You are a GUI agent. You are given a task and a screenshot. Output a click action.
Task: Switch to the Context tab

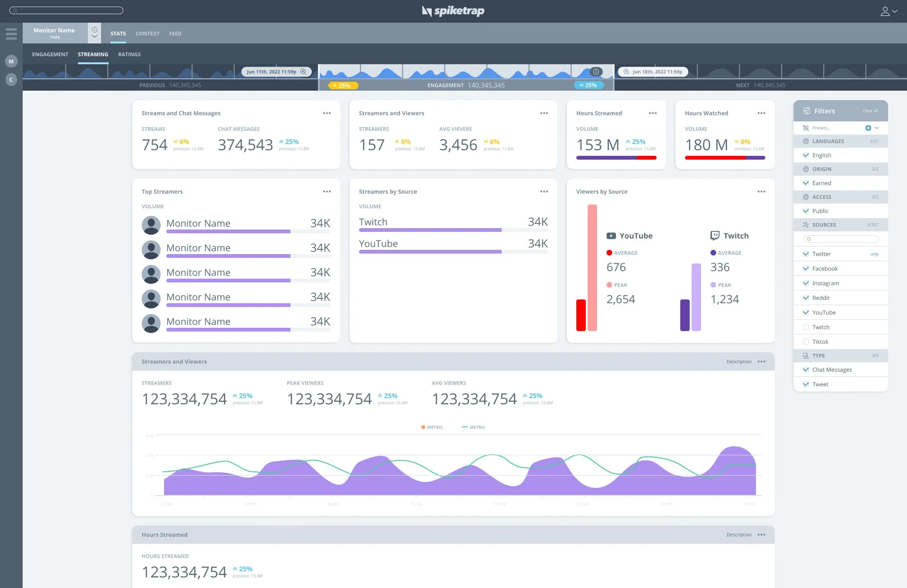click(147, 34)
